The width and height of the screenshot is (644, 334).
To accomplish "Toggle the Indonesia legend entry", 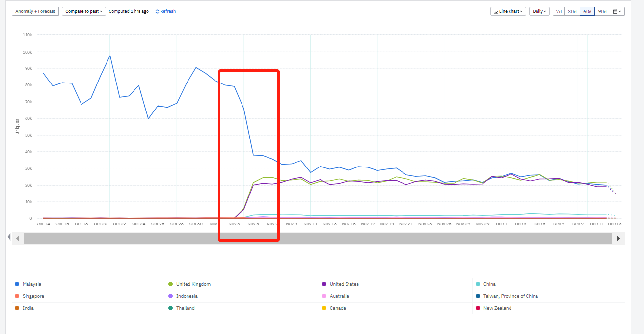I will point(183,296).
